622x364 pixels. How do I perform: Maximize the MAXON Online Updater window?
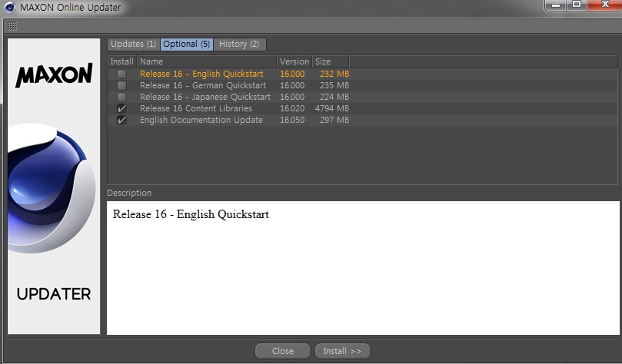(x=576, y=5)
